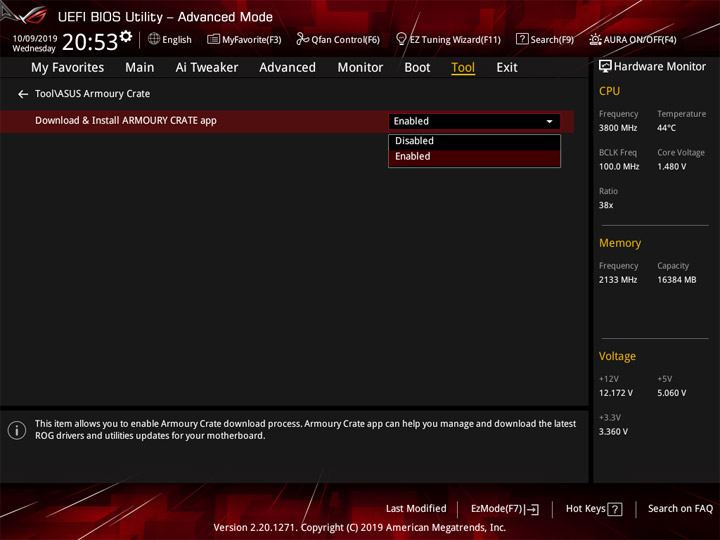Click +3.3V value 3.360 V
This screenshot has height=540, width=720.
click(613, 432)
